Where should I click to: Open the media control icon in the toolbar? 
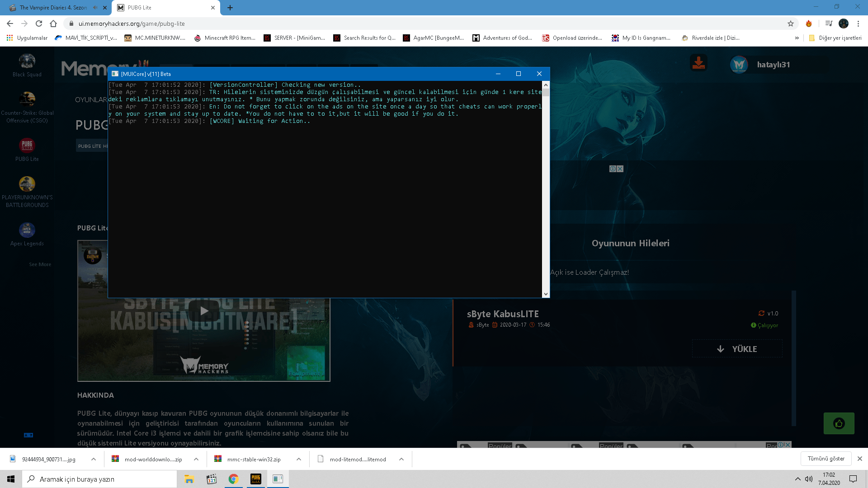tap(829, 23)
